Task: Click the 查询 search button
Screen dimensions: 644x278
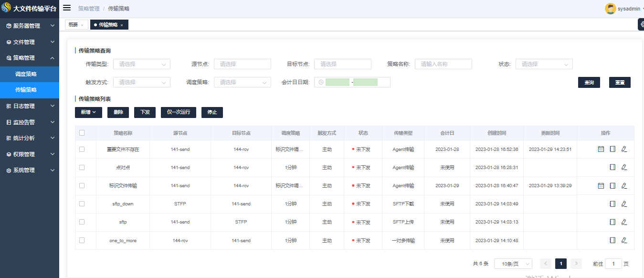Action: click(x=589, y=83)
